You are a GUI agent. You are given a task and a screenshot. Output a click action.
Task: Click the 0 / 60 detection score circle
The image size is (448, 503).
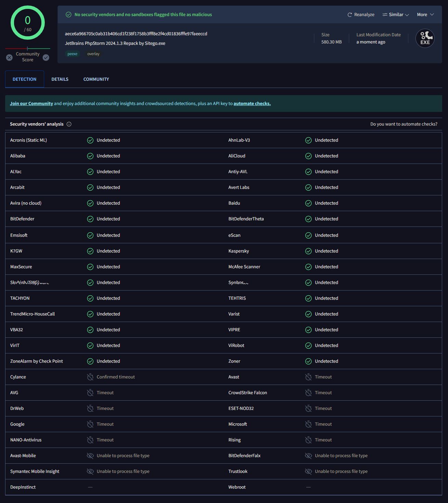click(x=28, y=23)
